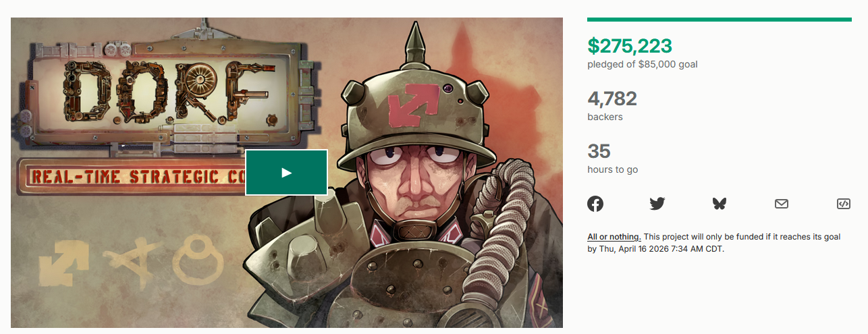Click the faded ring faction symbol
Viewport: 868px width, 334px height.
coord(198,260)
